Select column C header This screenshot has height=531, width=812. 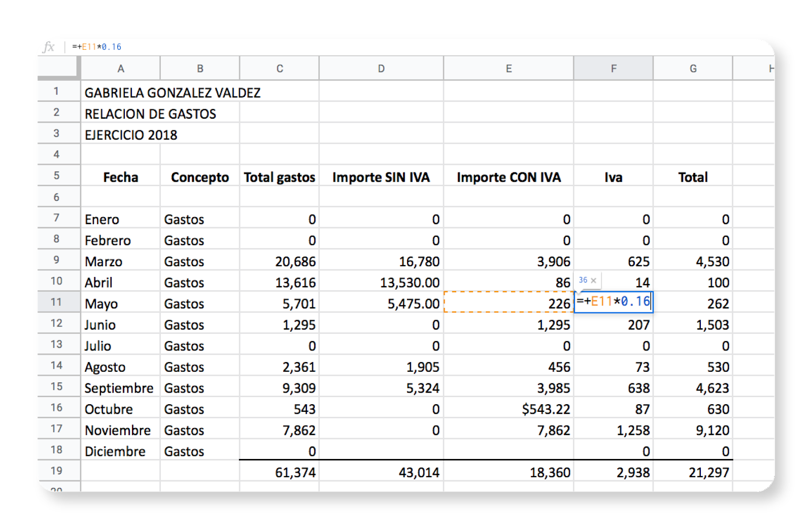pos(280,68)
